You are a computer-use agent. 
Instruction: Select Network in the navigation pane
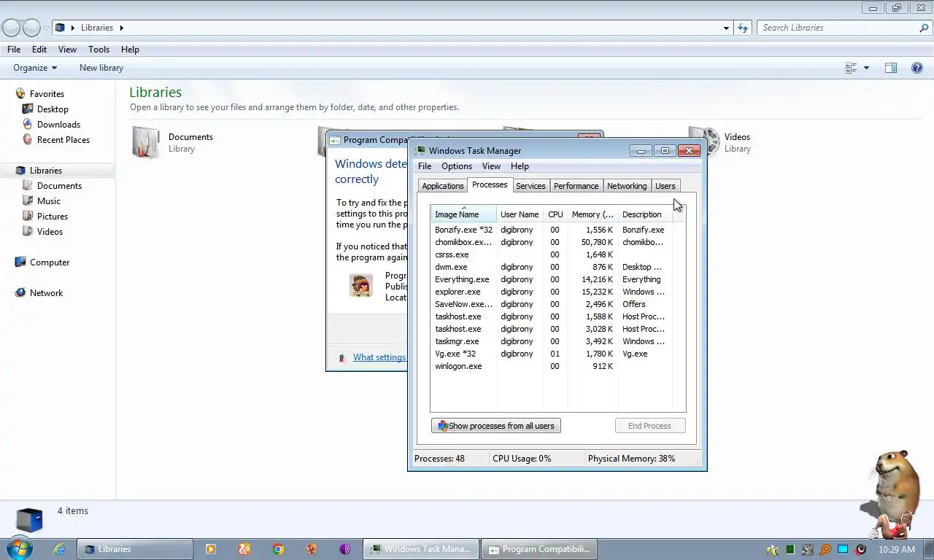(46, 293)
